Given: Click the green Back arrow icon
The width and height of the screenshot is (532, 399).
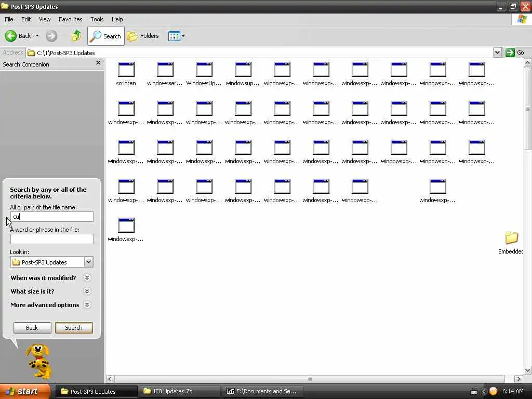Looking at the screenshot, I should point(10,36).
